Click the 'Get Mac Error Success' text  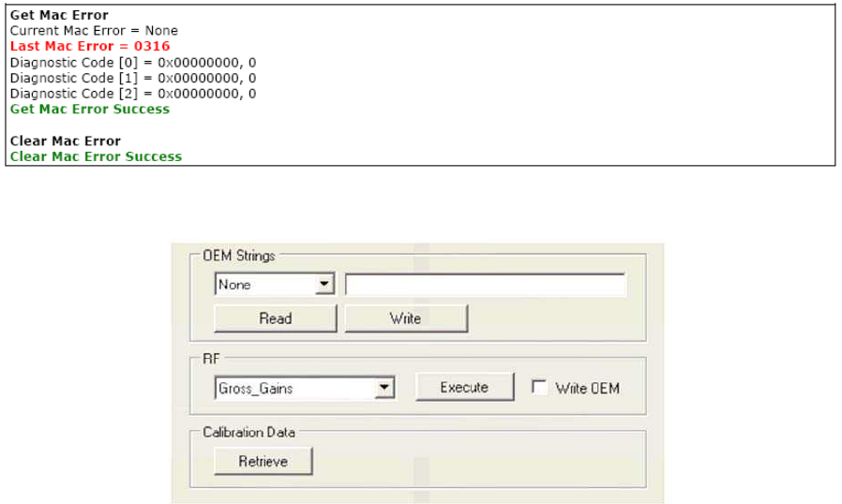90,109
